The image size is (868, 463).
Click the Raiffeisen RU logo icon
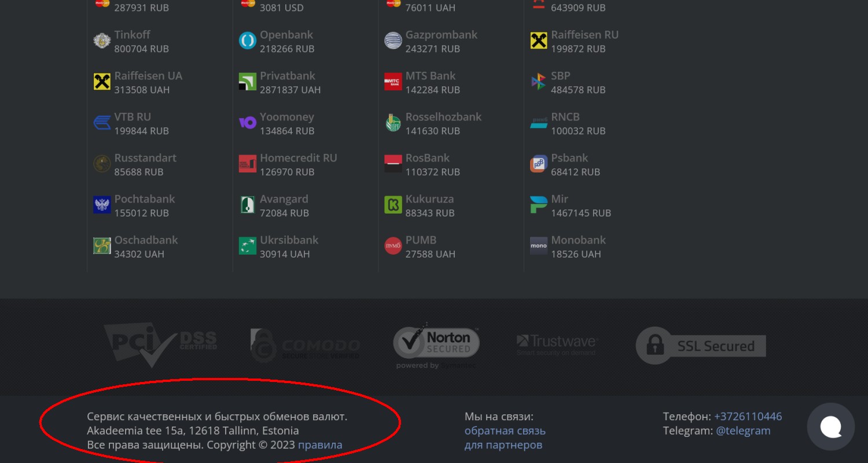(539, 41)
